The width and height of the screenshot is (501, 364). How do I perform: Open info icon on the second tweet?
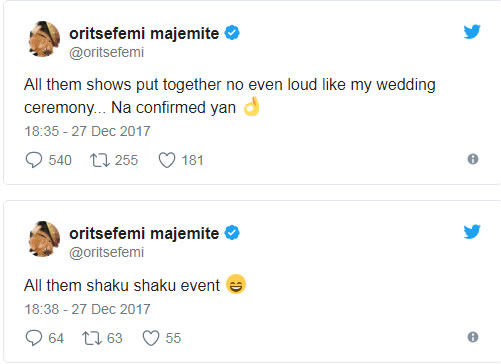(x=473, y=337)
